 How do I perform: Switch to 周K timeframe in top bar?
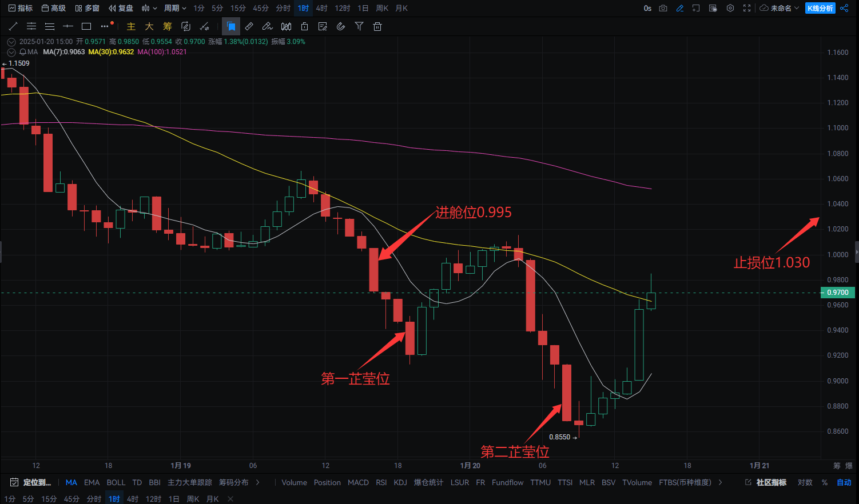click(x=383, y=8)
